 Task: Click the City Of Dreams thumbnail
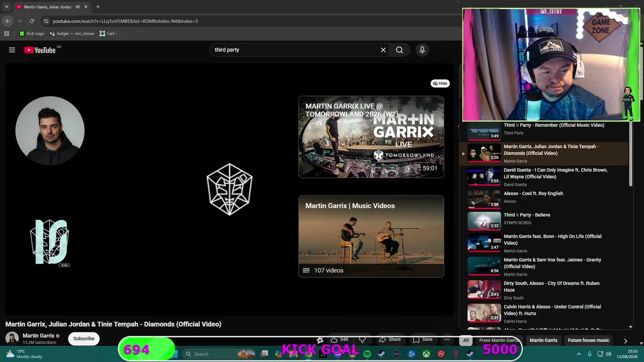(x=484, y=290)
